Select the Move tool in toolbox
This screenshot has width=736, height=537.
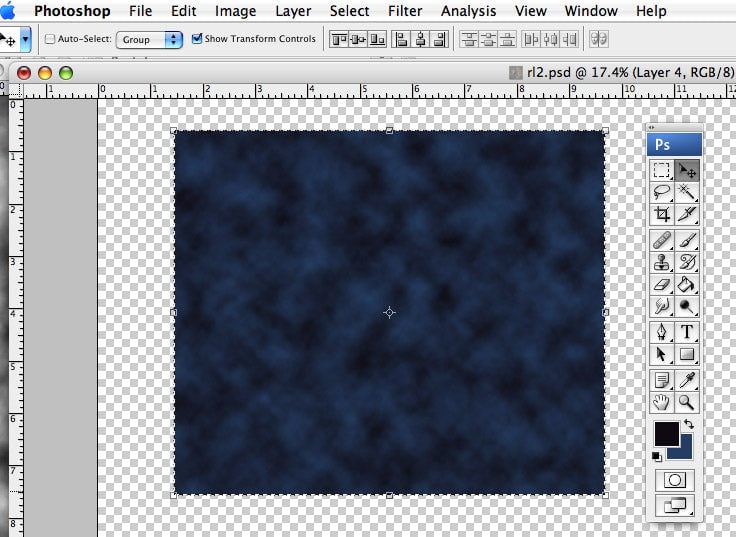(687, 170)
